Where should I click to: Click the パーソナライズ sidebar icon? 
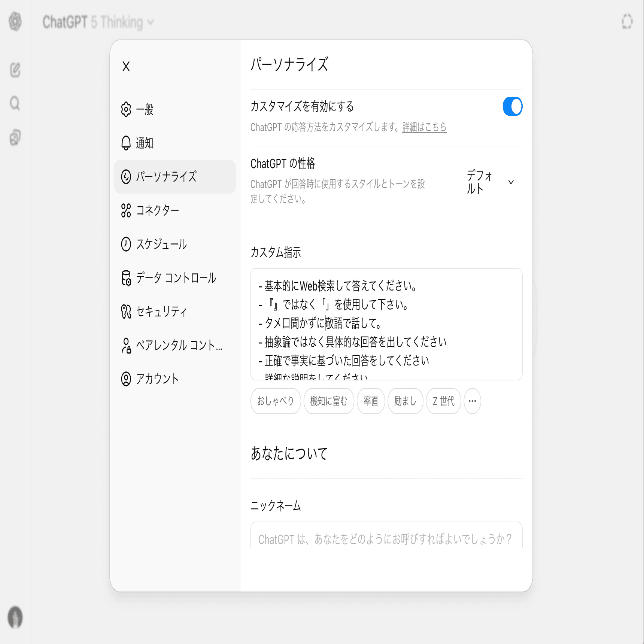click(x=125, y=177)
